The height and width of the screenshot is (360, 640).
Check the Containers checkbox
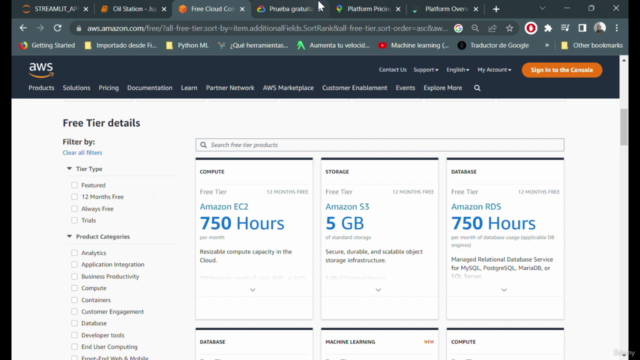click(74, 300)
